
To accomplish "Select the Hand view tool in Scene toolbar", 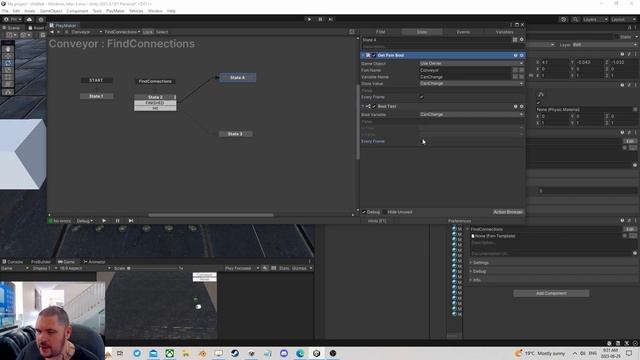I will tap(8, 49).
